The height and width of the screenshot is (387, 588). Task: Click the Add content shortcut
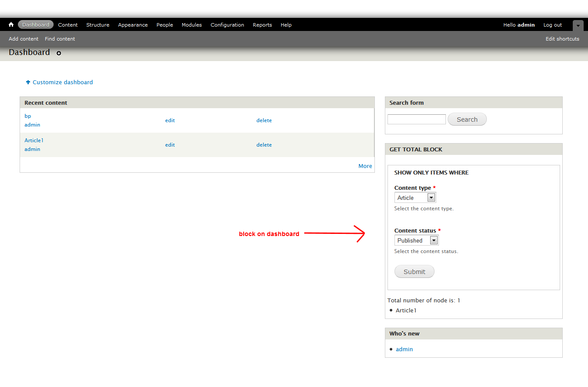pyautogui.click(x=23, y=39)
